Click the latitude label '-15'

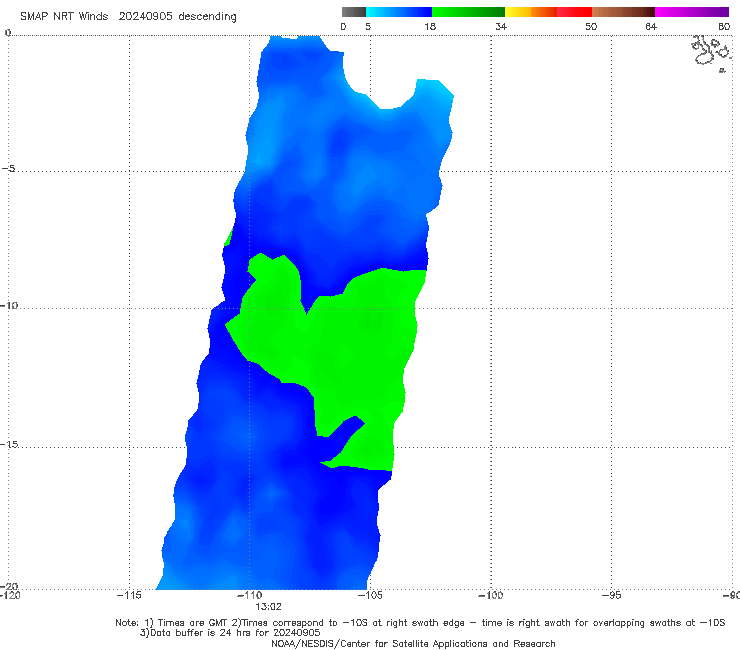tap(9, 444)
